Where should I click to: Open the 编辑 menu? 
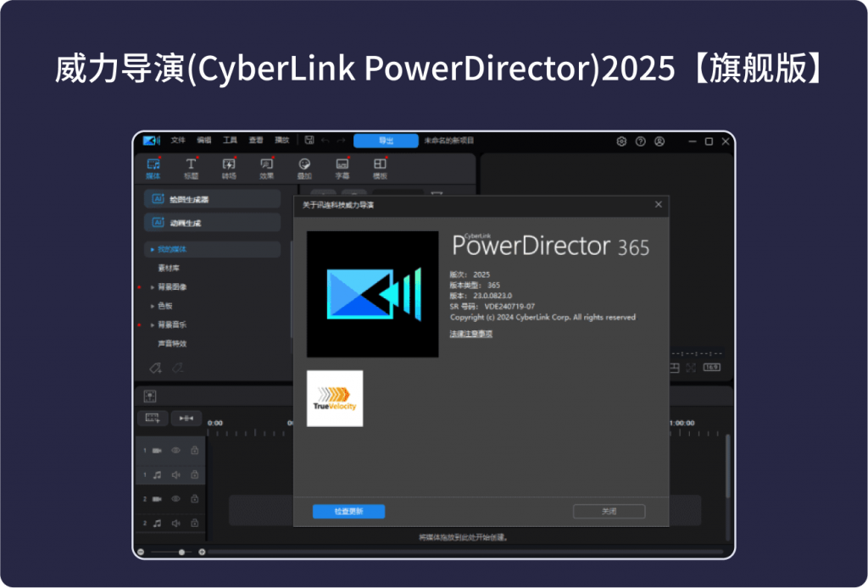click(x=204, y=141)
